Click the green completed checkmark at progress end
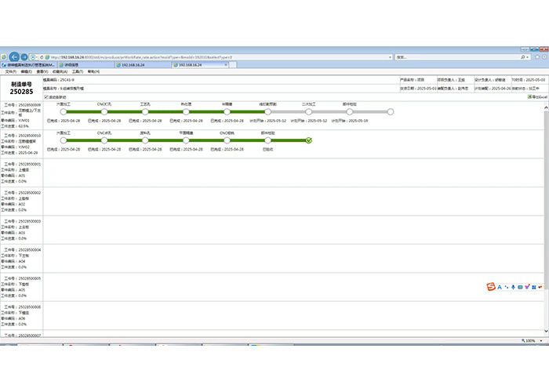549x392 pixels. 308,140
